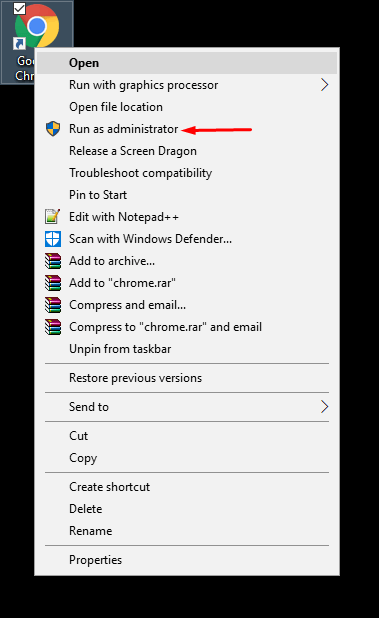Click the WinRAR icon beside Add to archive
This screenshot has height=618, width=379.
tap(53, 261)
